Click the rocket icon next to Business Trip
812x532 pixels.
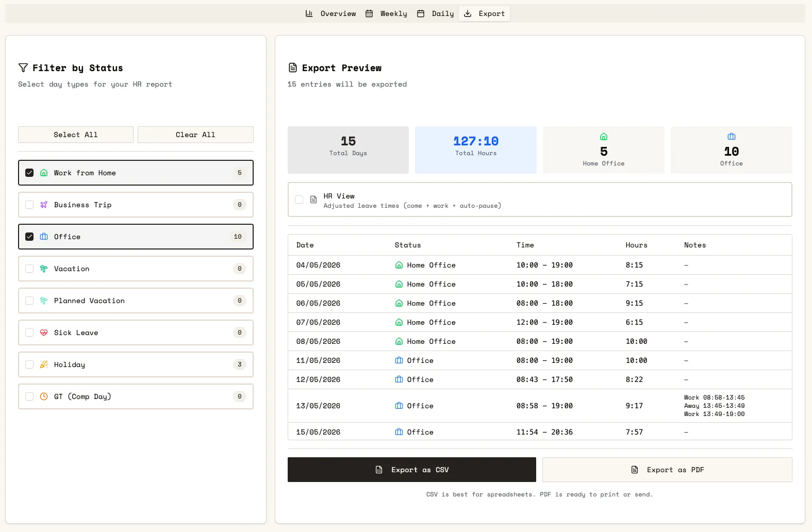coord(44,205)
